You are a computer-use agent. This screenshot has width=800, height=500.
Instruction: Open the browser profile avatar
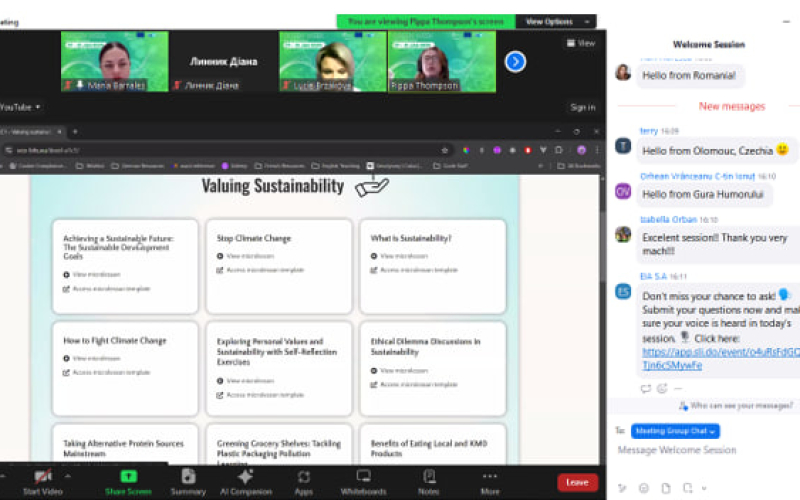click(581, 150)
